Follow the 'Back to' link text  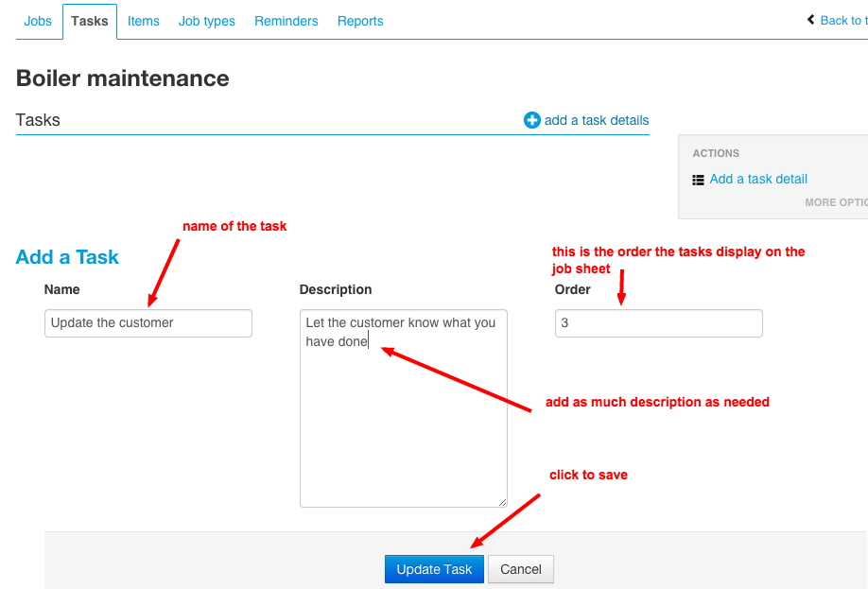click(x=842, y=20)
